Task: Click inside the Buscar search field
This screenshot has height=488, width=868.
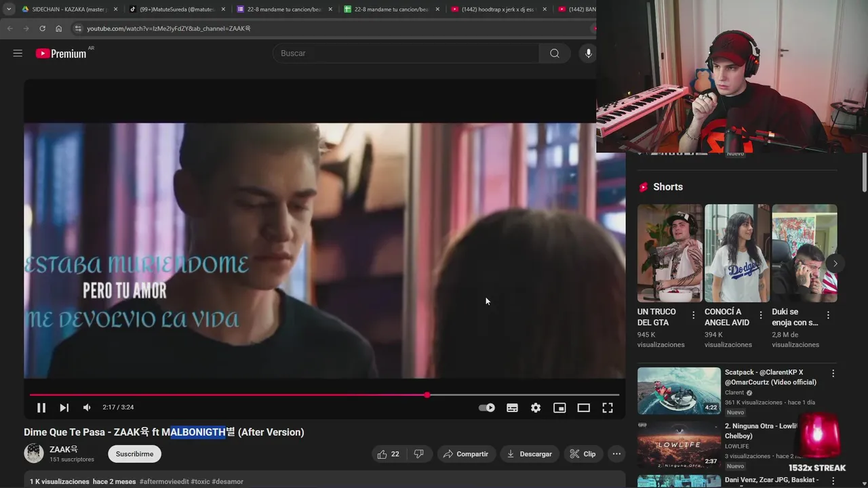Action: coord(407,54)
